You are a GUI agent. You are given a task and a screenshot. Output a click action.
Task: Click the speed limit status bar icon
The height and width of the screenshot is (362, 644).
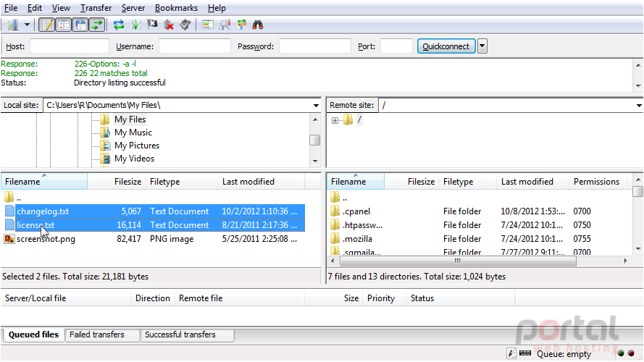[x=525, y=353]
